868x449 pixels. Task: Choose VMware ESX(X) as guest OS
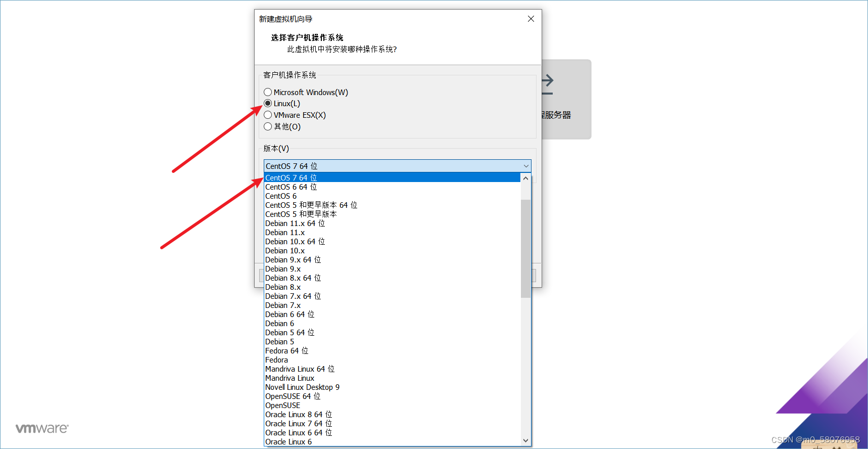click(x=268, y=115)
